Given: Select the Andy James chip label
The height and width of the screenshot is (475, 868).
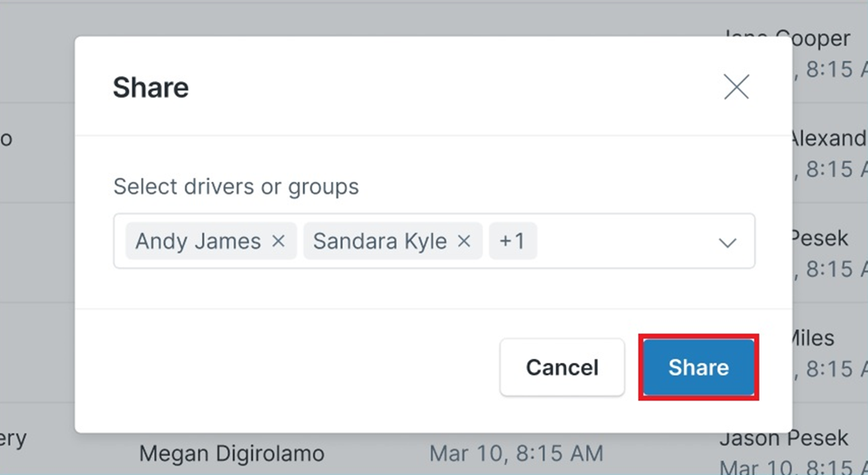Looking at the screenshot, I should click(198, 241).
